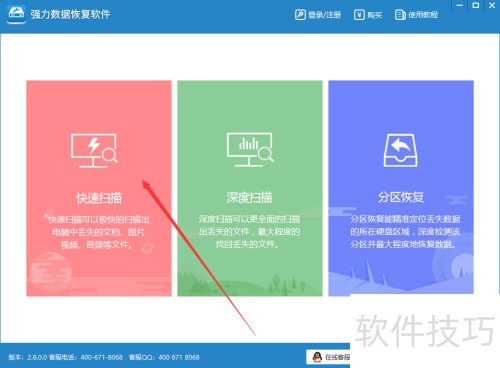Open the 使用教程 tutorial
The width and height of the screenshot is (500, 368).
(416, 15)
